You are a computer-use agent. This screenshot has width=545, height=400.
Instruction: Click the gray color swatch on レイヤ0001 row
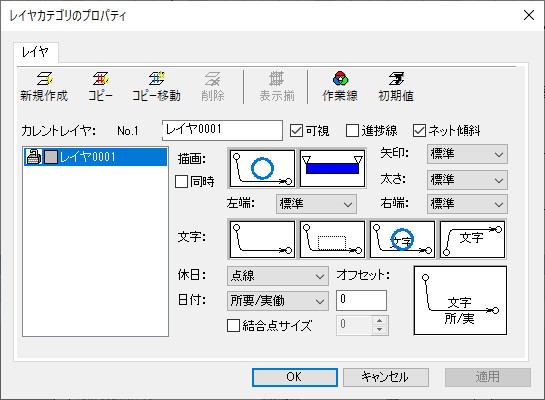[51, 157]
